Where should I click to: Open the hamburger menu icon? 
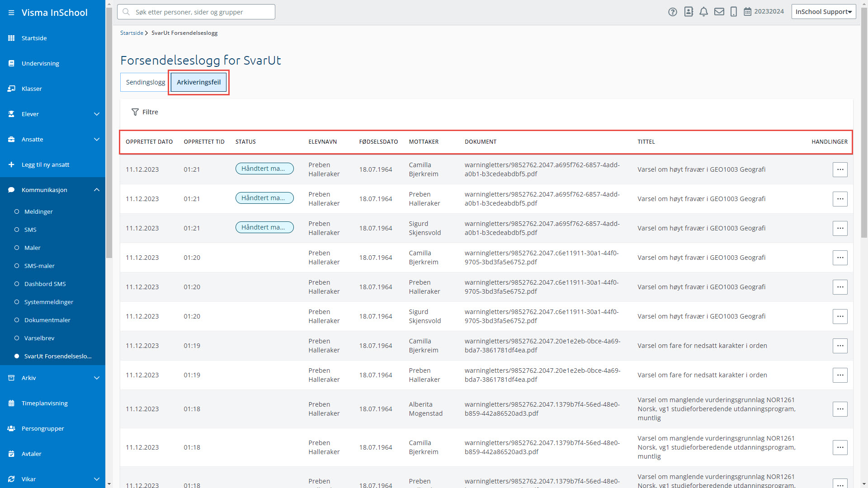(11, 13)
